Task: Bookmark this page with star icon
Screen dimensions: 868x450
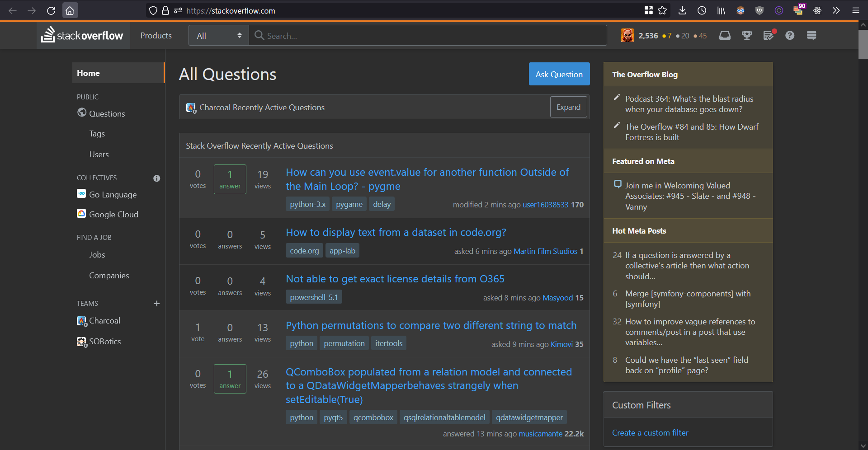Action: pos(662,10)
